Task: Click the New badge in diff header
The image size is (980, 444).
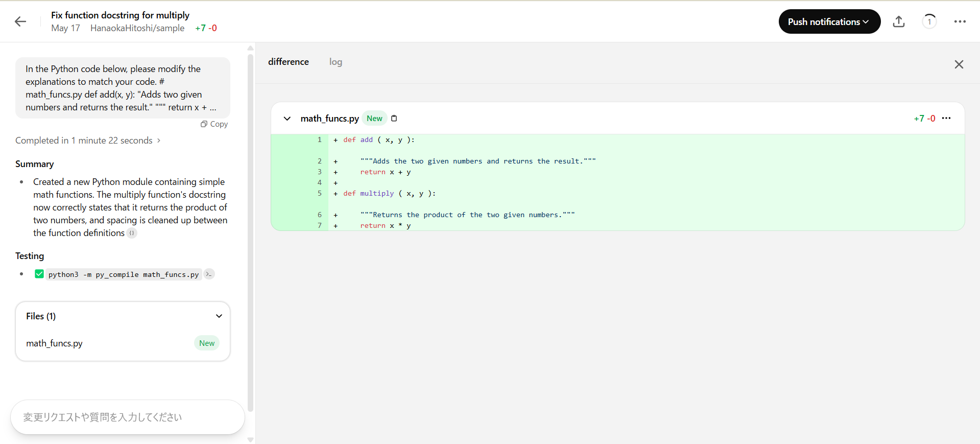Action: pos(374,119)
